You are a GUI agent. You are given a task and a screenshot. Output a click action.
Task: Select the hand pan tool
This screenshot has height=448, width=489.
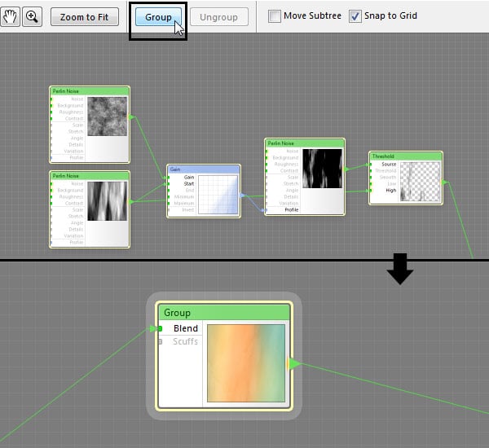click(x=10, y=16)
